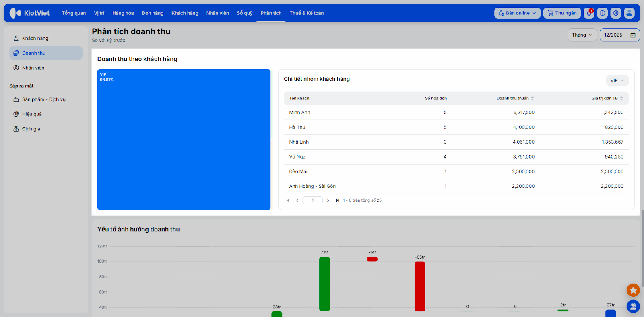Open the Hàng hóa menu
This screenshot has height=317, width=644.
pos(123,13)
